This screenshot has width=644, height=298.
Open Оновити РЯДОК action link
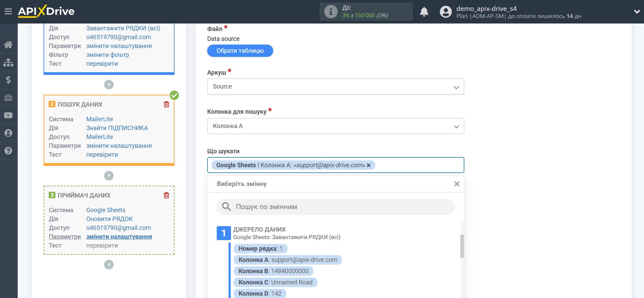click(x=110, y=219)
